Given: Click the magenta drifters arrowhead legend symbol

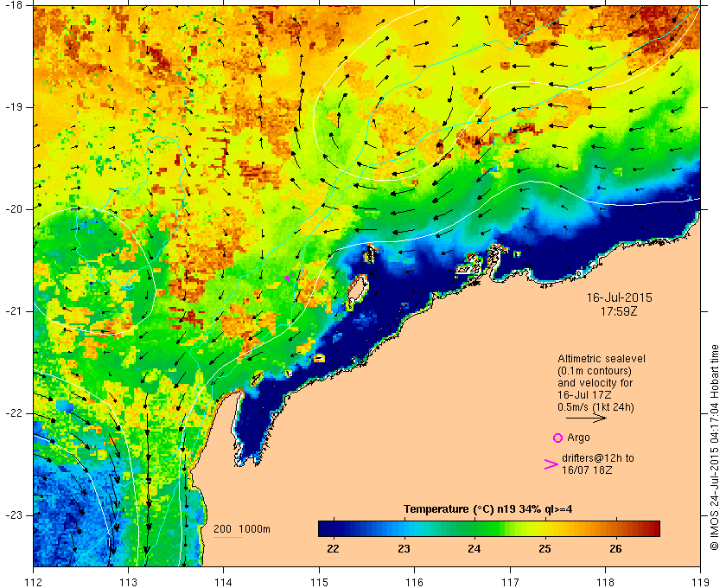Looking at the screenshot, I should (551, 464).
